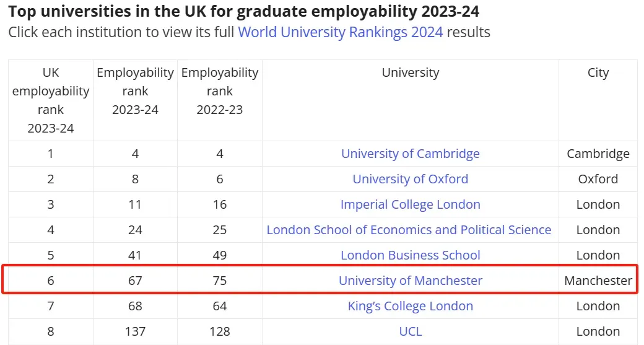
Task: Select the London School of Economics link
Action: coord(409,230)
